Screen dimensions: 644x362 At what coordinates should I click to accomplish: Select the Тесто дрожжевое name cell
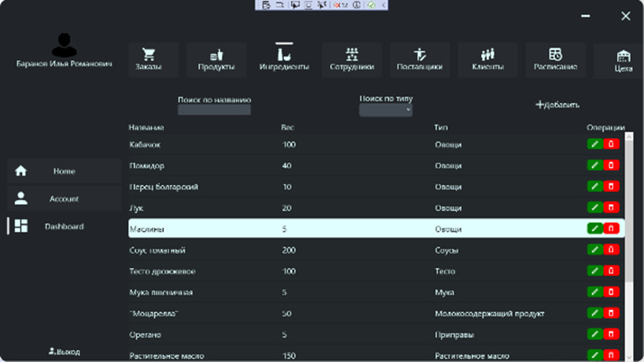coord(162,271)
